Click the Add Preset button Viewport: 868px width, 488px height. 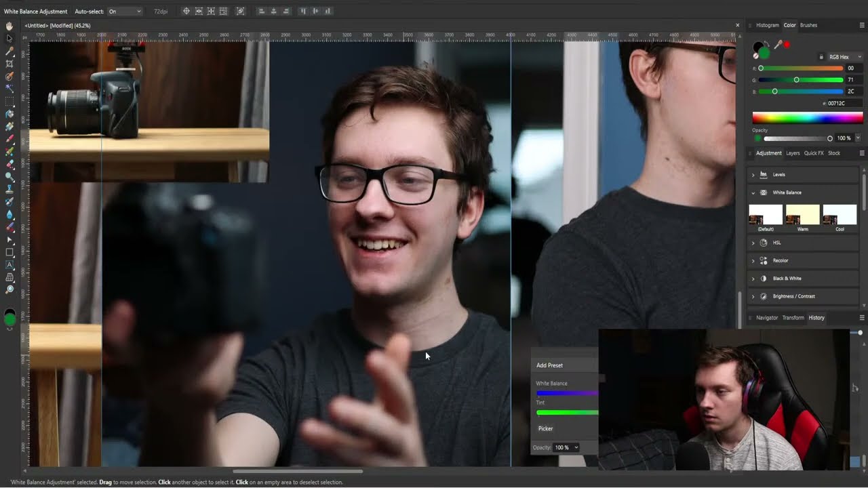point(549,365)
